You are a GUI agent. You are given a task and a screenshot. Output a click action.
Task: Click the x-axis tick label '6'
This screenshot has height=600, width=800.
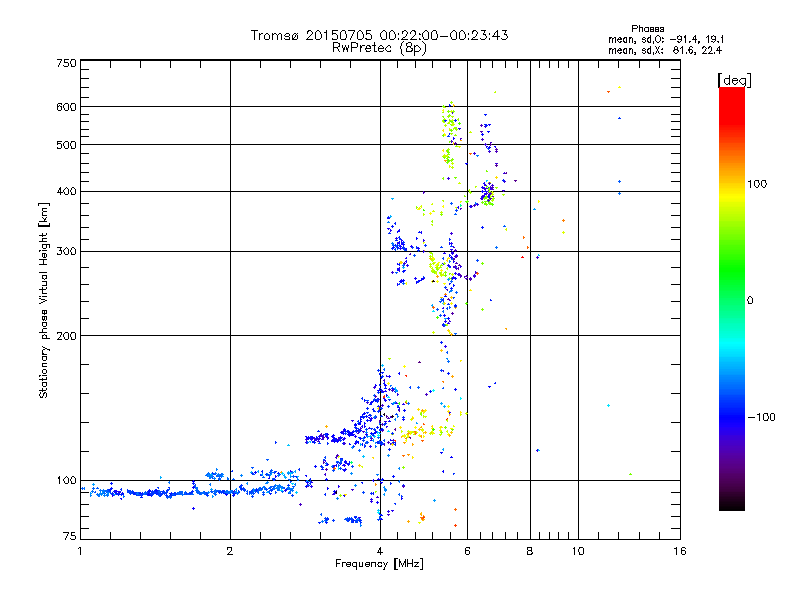pyautogui.click(x=467, y=551)
